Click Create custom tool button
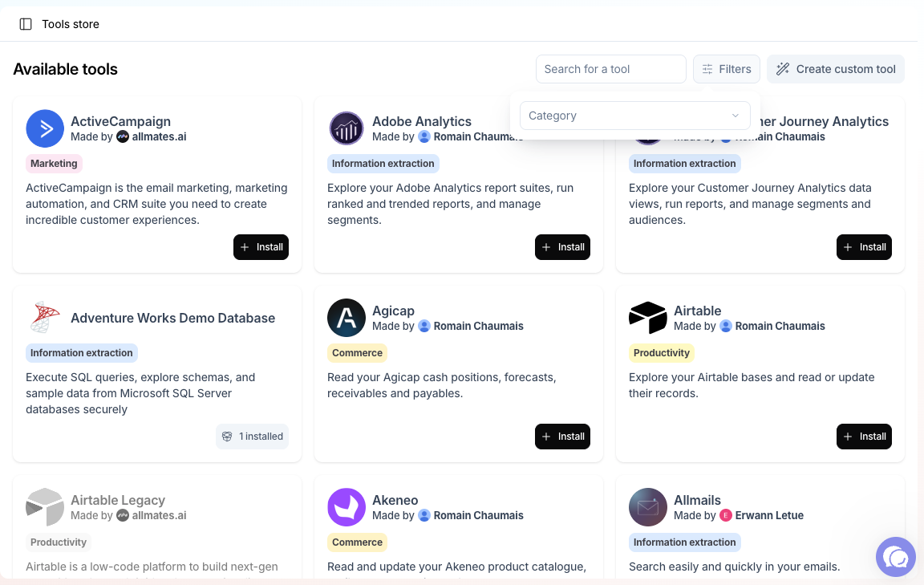 836,69
